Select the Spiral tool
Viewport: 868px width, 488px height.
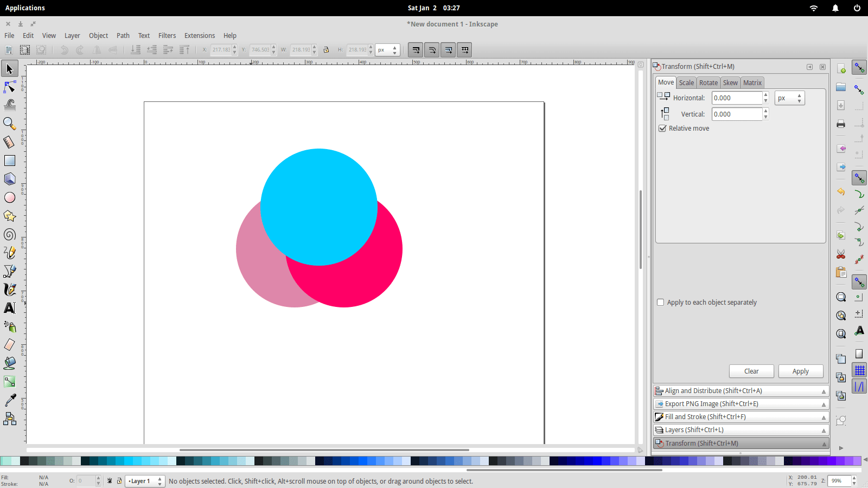10,234
